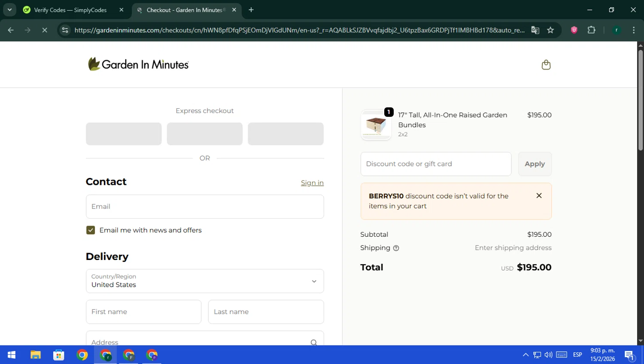Open the uBlock shield extension
Image resolution: width=644 pixels, height=364 pixels.
point(574,30)
